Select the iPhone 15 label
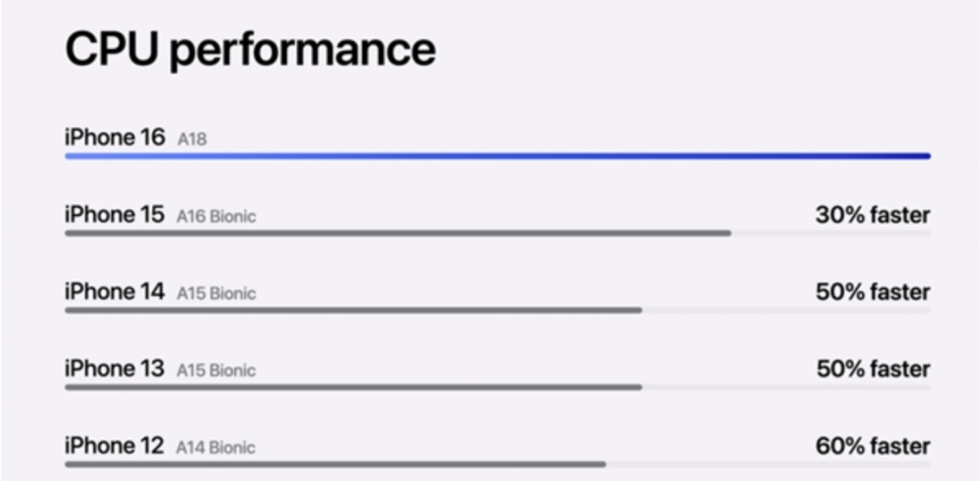Screen dimensions: 980x481 115,215
